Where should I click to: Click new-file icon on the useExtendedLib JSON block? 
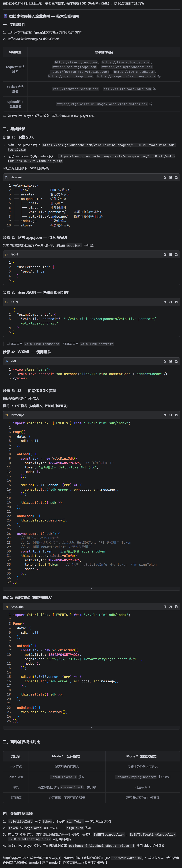176,254
